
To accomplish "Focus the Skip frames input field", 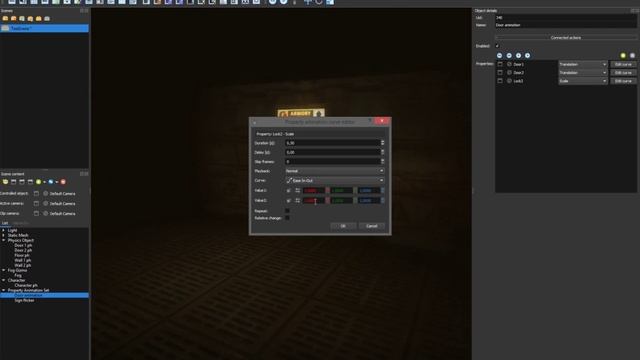I will tap(332, 162).
